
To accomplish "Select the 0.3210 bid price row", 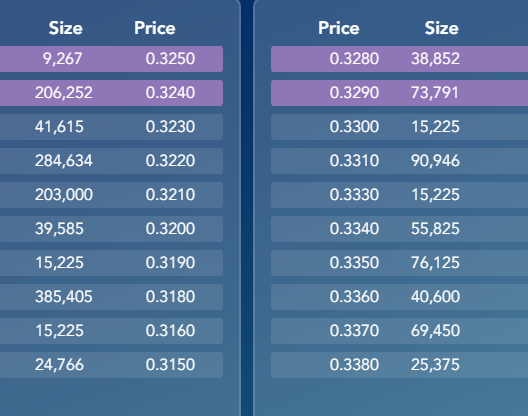I will [111, 195].
